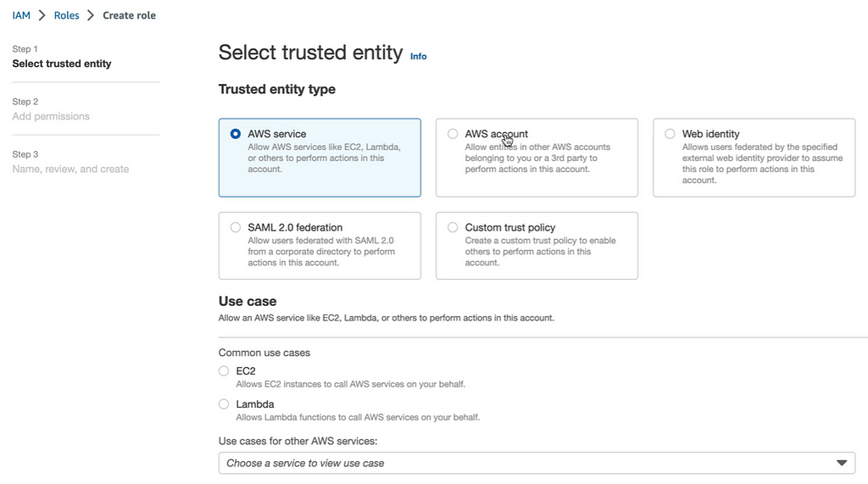
Task: Choose EC2 as the common use case
Action: click(x=224, y=371)
